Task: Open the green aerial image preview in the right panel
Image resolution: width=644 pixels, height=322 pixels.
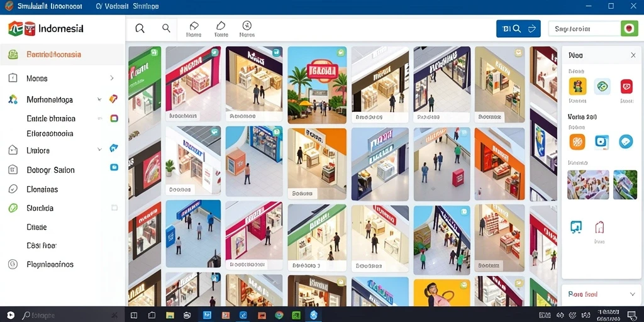Action: pyautogui.click(x=625, y=185)
